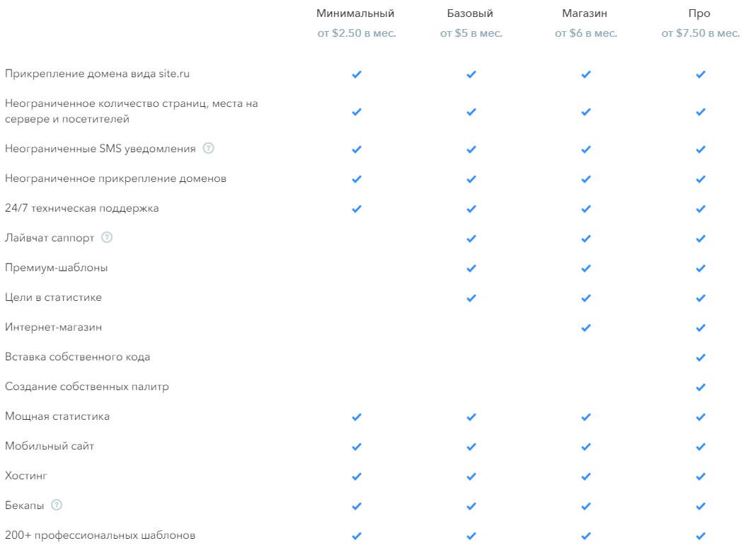Click help icon next to SMS уведомления
756x560 pixels.
pyautogui.click(x=208, y=148)
